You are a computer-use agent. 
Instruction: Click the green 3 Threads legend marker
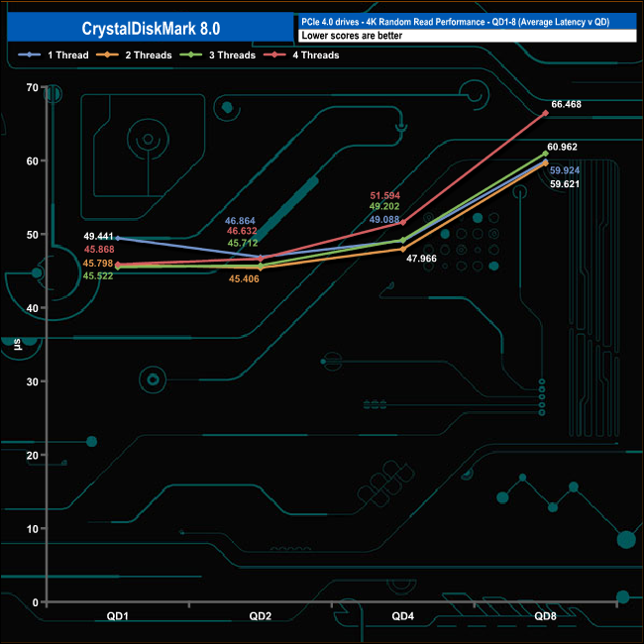pos(191,54)
